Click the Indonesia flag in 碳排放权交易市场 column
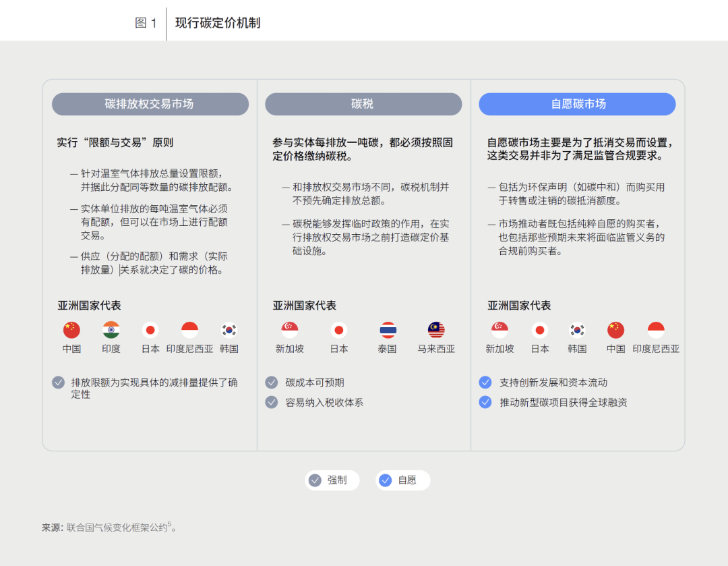 pos(189,330)
